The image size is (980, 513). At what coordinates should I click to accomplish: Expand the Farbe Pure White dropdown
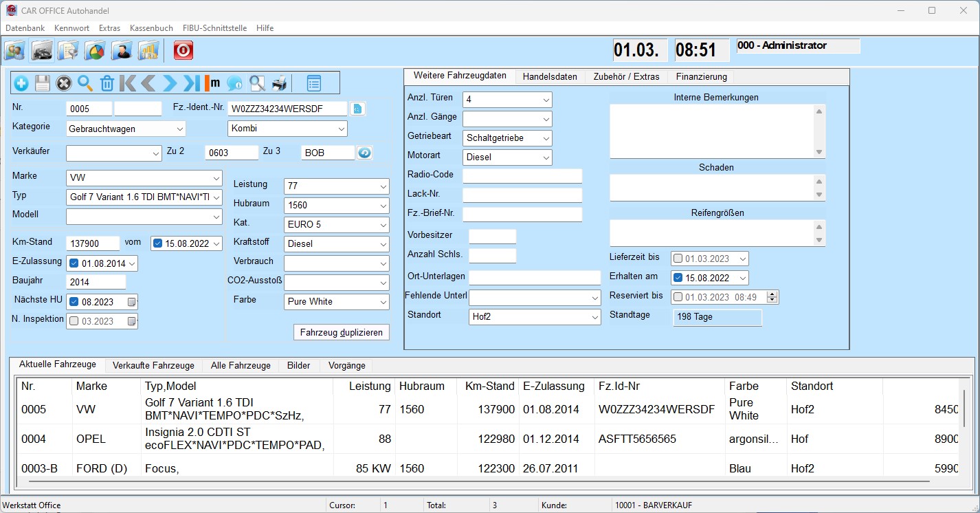click(337, 302)
